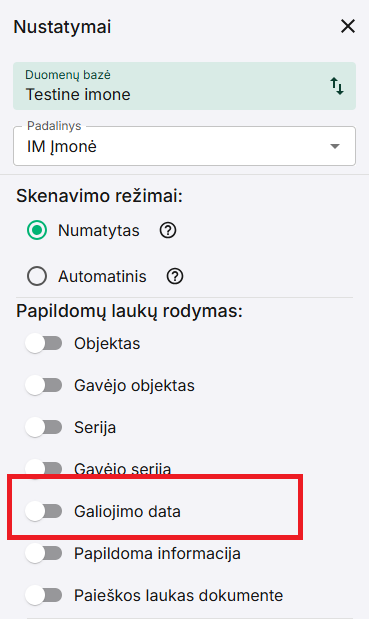Click the Numatytas label text

click(x=99, y=231)
